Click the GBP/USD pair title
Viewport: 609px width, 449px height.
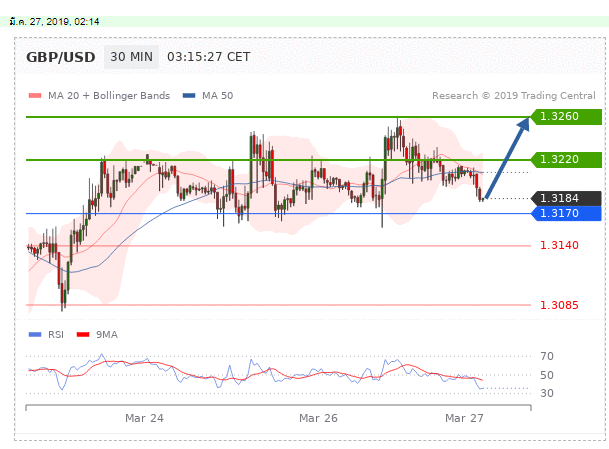click(61, 57)
